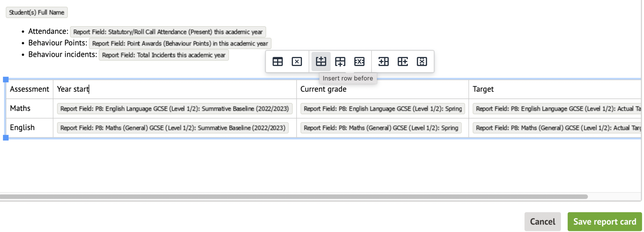Screen dimensions: 644x232
Task: Delete the current table row
Action: click(359, 61)
